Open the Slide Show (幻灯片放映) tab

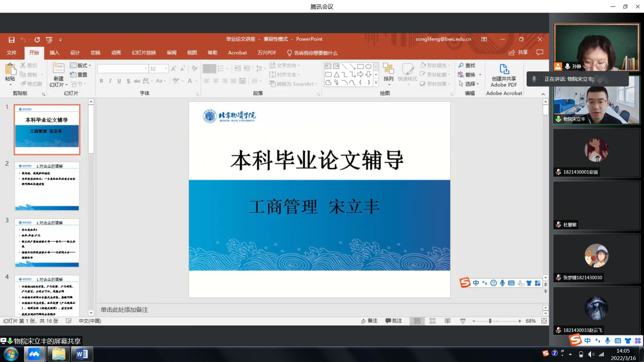coord(143,53)
